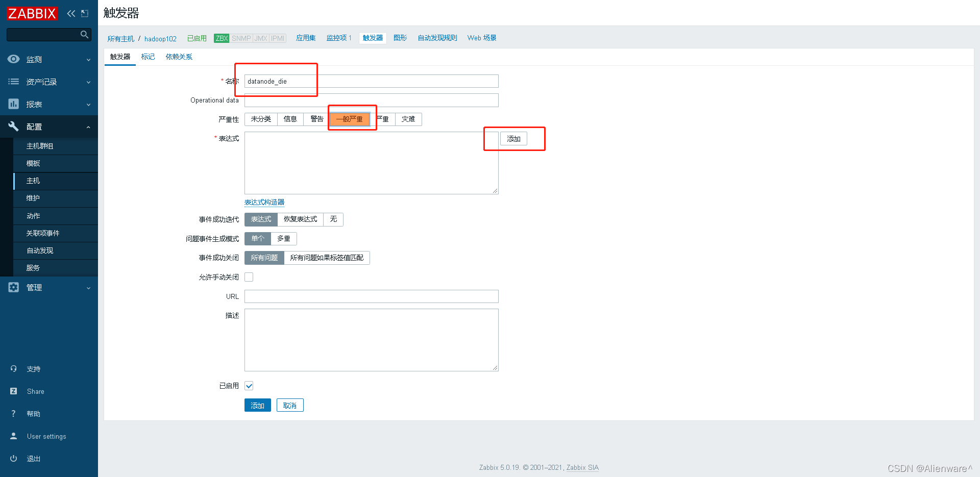Viewport: 980px width, 477px height.
Task: Click blue 添加 submit button
Action: click(258, 406)
